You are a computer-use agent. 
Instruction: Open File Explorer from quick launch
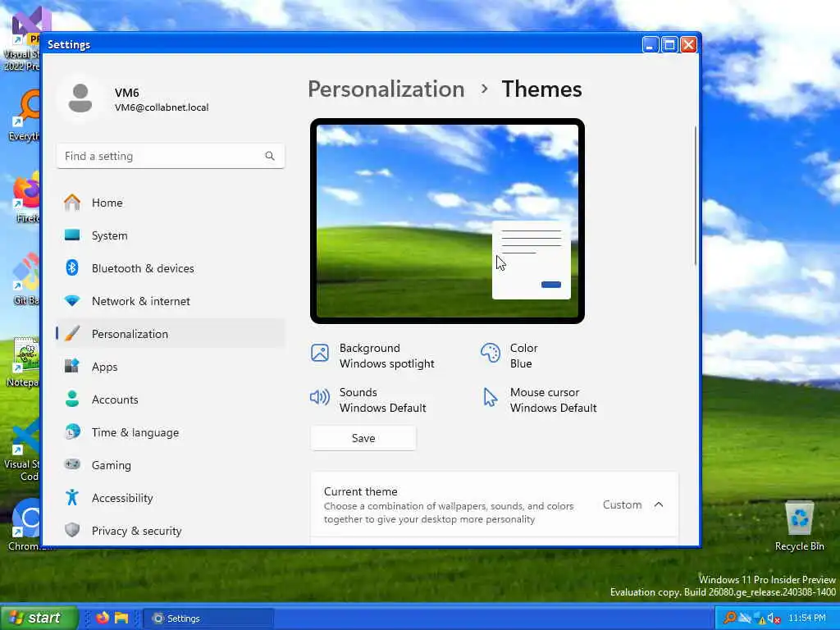[x=121, y=618]
